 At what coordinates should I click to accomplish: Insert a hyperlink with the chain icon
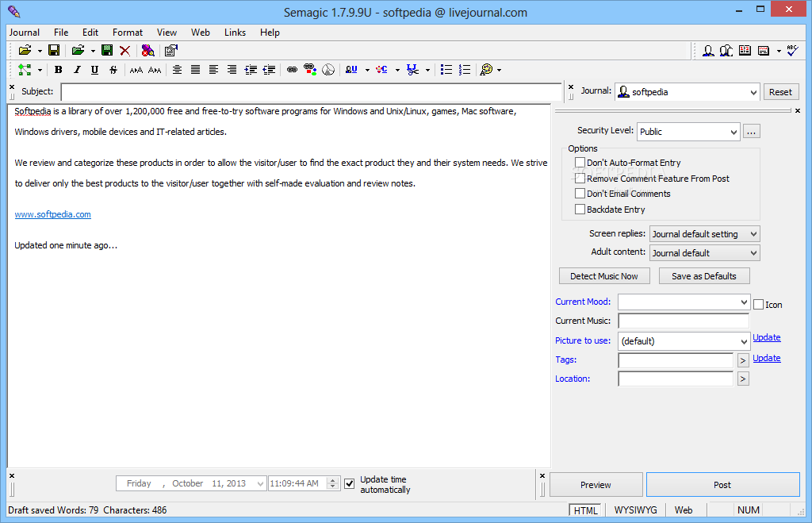coord(292,70)
